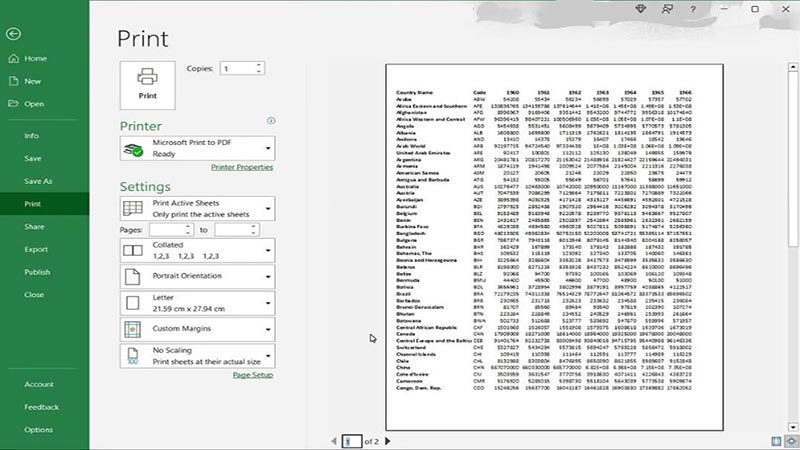Image resolution: width=800 pixels, height=450 pixels.
Task: Increase the Pages from value
Action: [188, 227]
